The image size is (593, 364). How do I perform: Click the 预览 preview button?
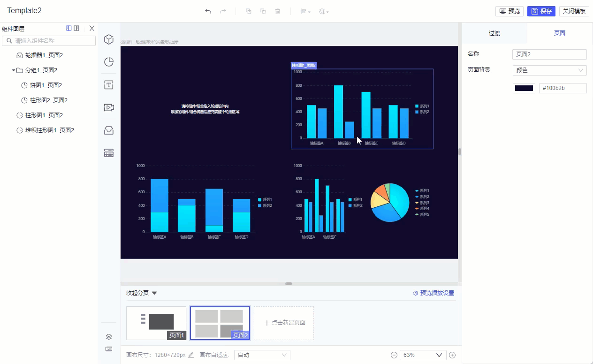pos(509,11)
